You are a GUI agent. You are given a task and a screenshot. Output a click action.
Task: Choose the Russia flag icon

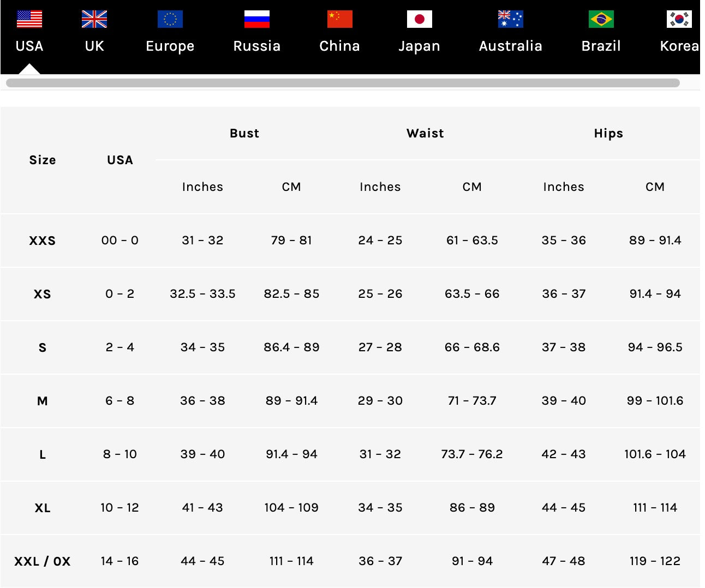tap(257, 19)
